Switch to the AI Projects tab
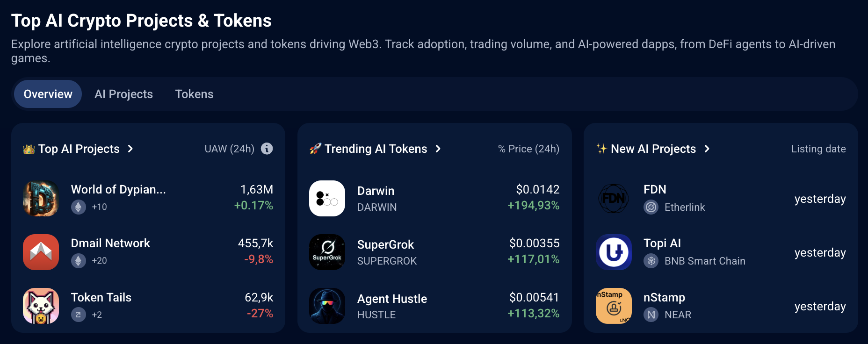The width and height of the screenshot is (868, 344). (x=123, y=94)
